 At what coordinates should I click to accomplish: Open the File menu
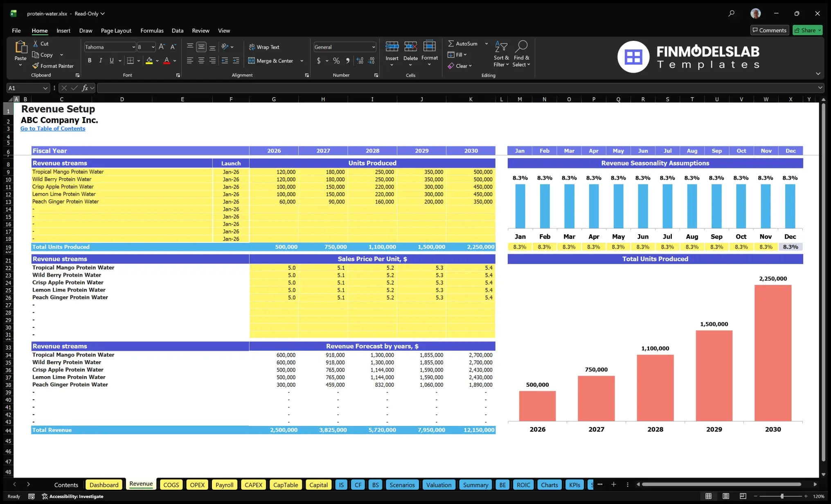[16, 31]
